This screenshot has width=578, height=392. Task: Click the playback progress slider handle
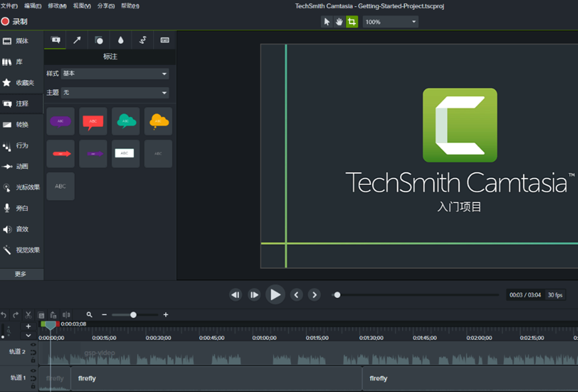click(x=337, y=295)
